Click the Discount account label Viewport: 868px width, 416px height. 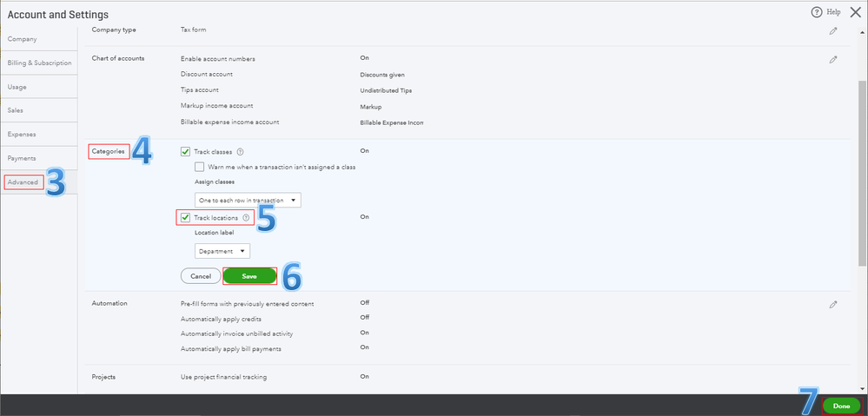(x=207, y=74)
